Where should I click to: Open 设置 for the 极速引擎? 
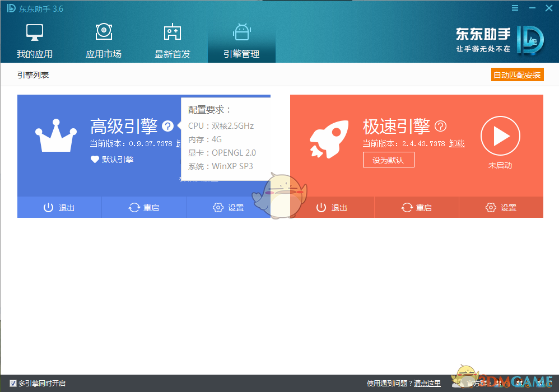click(501, 207)
